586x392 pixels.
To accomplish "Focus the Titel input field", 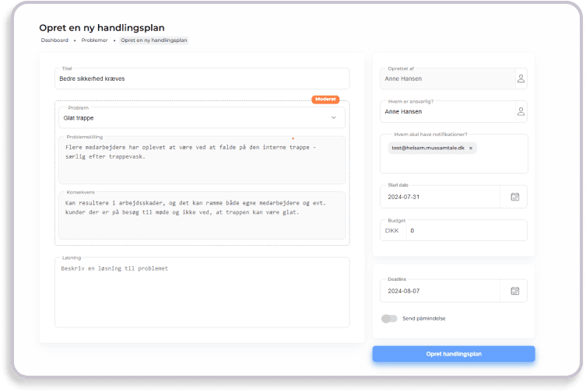I will point(202,79).
